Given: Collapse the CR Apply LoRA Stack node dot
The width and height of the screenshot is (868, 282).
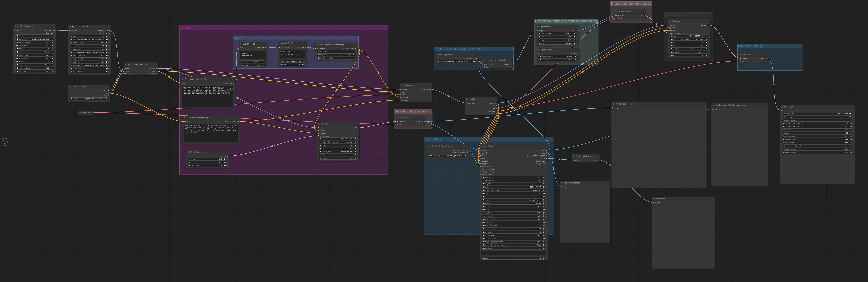Looking at the screenshot, I should coord(126,64).
